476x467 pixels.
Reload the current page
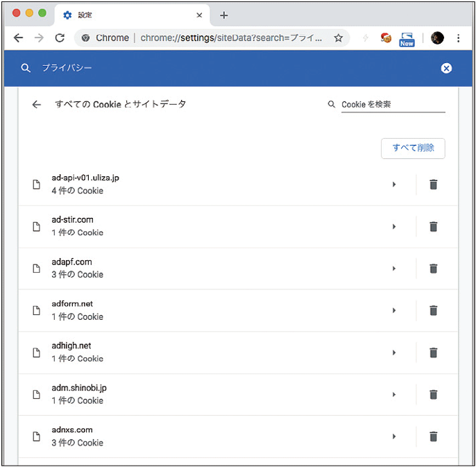click(60, 38)
